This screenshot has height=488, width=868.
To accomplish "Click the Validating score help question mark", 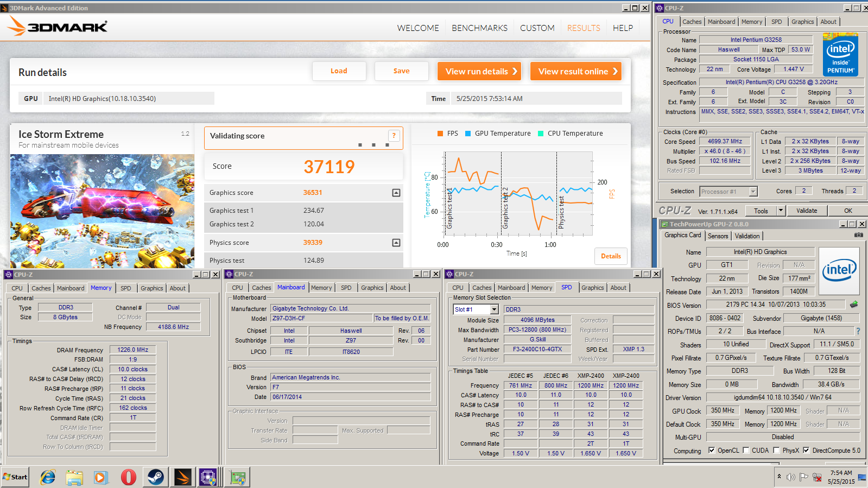I will coord(394,136).
